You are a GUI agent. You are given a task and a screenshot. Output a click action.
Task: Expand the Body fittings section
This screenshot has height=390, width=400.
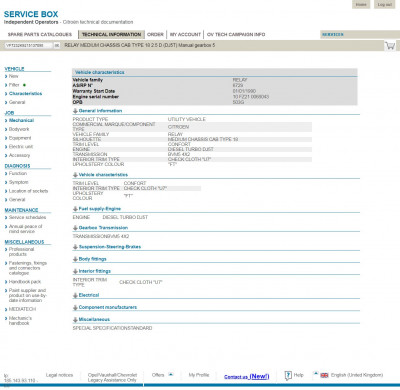coord(75,259)
